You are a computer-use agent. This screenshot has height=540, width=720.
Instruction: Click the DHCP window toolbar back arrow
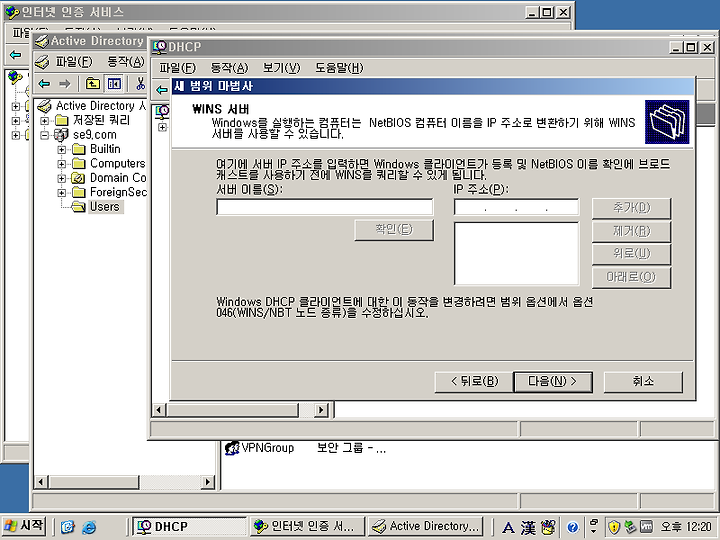162,90
